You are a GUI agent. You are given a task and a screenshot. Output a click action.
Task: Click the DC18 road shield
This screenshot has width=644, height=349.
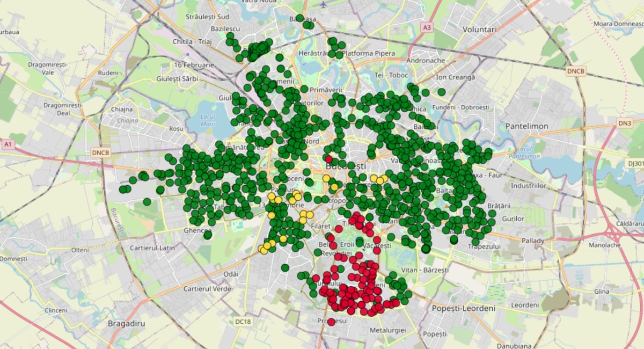pyautogui.click(x=243, y=322)
